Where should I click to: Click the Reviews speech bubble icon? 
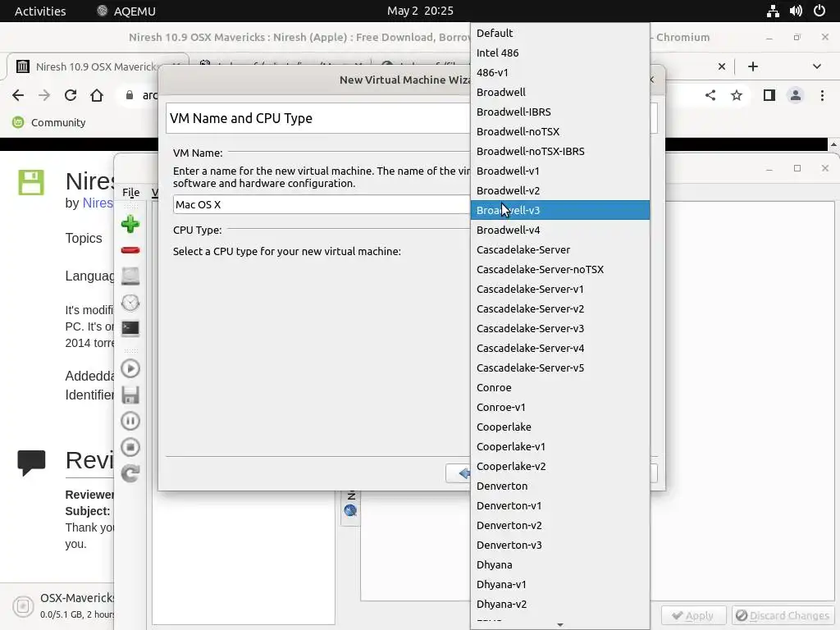(31, 463)
